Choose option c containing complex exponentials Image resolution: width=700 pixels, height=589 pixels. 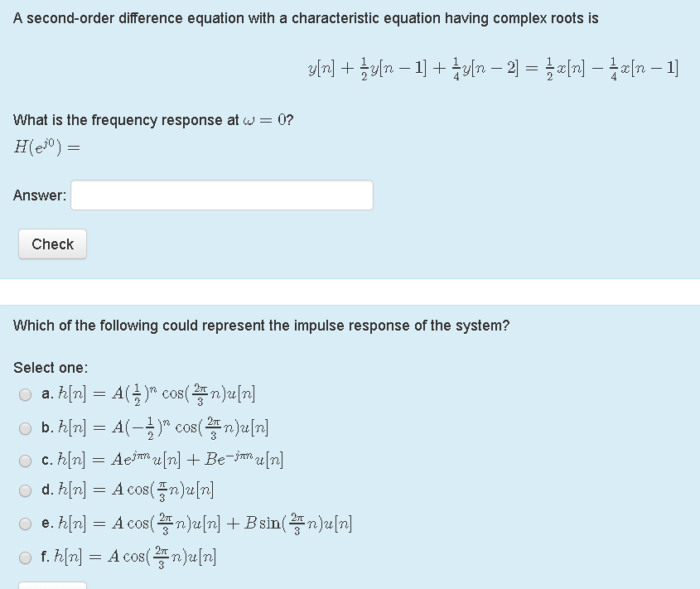pos(26,460)
